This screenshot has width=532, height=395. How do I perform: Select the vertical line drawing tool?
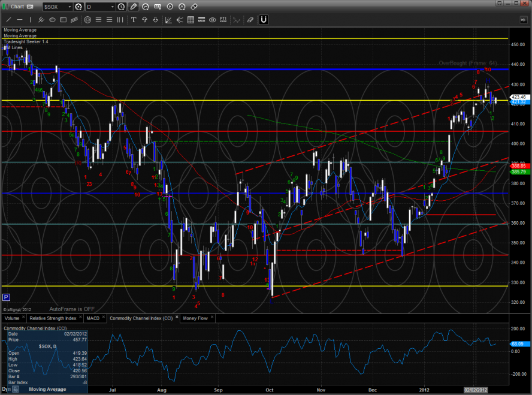click(30, 20)
